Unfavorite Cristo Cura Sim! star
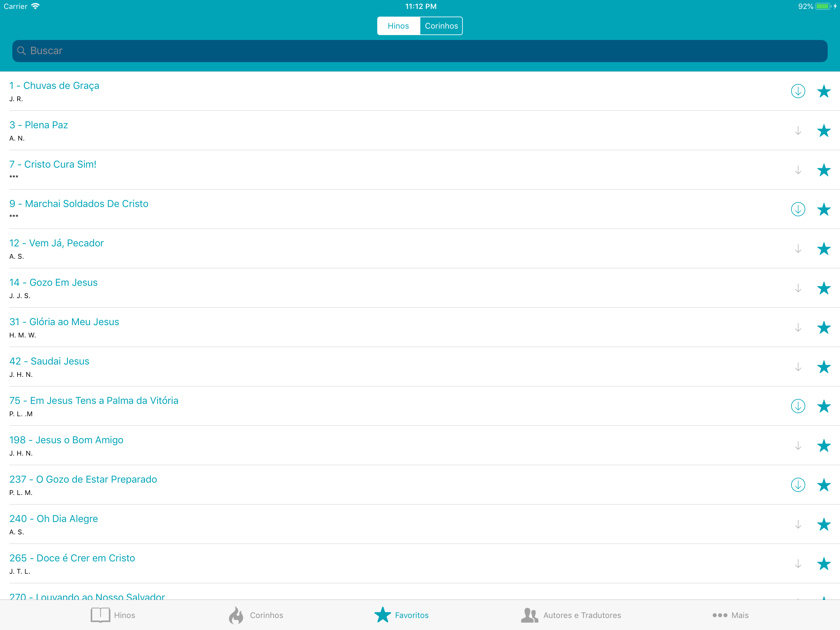 coord(824,170)
